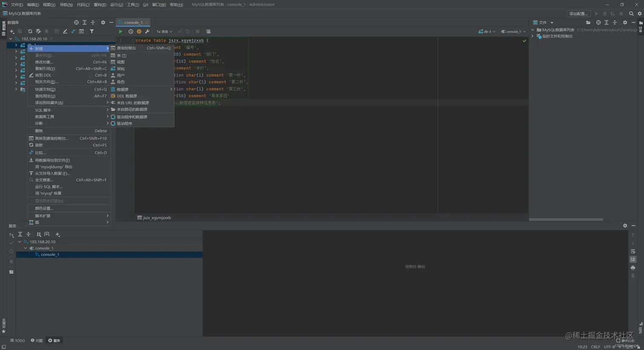Open the data source properties icon
This screenshot has height=350, width=644.
(38, 32)
